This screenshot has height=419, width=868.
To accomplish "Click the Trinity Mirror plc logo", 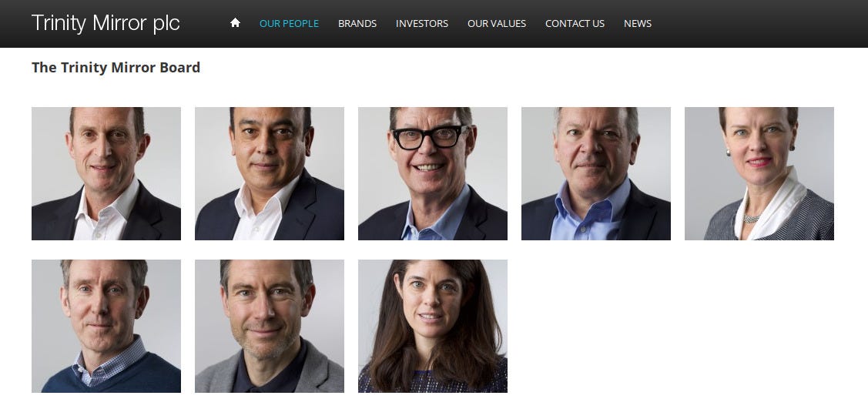I will pyautogui.click(x=106, y=23).
